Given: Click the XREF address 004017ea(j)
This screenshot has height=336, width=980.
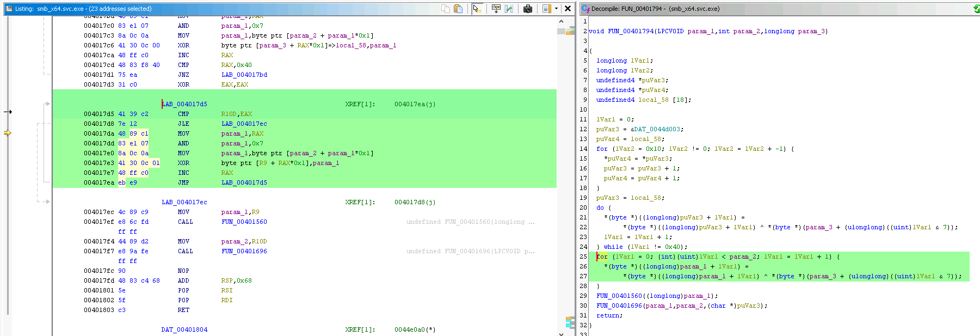Looking at the screenshot, I should coord(415,105).
